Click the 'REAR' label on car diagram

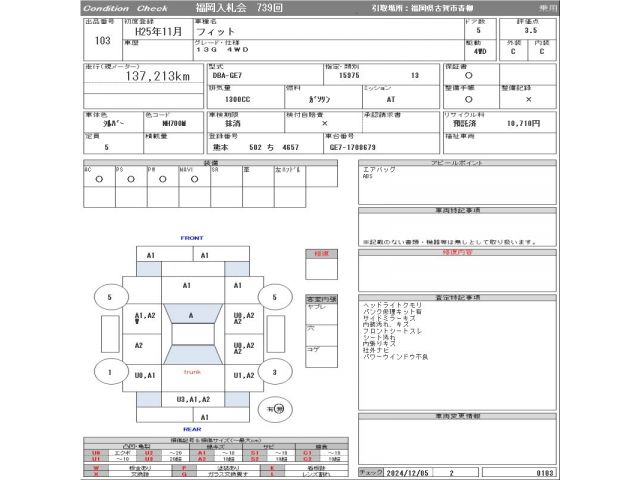coord(192,429)
